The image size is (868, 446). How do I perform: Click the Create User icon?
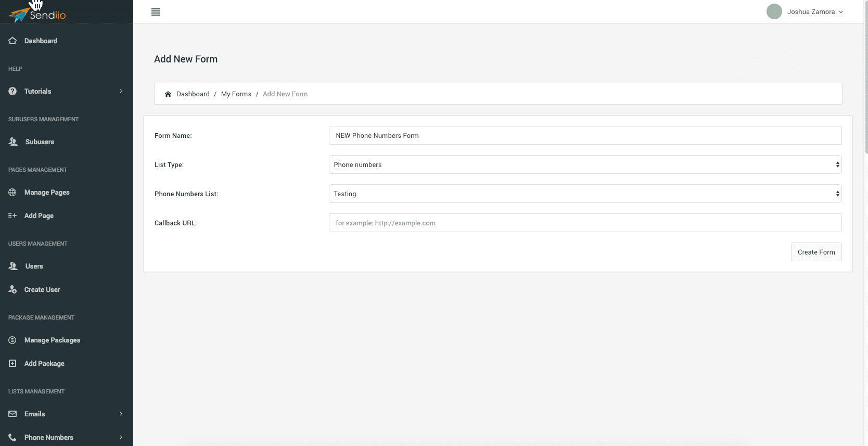(x=12, y=289)
